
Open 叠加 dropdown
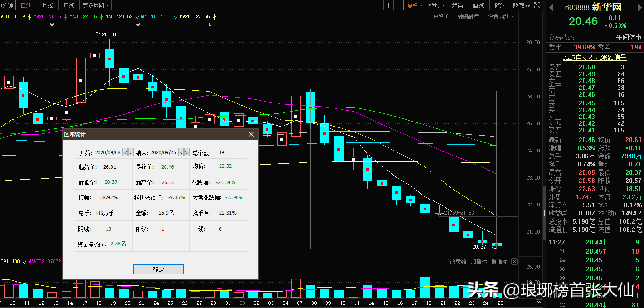tap(437, 5)
